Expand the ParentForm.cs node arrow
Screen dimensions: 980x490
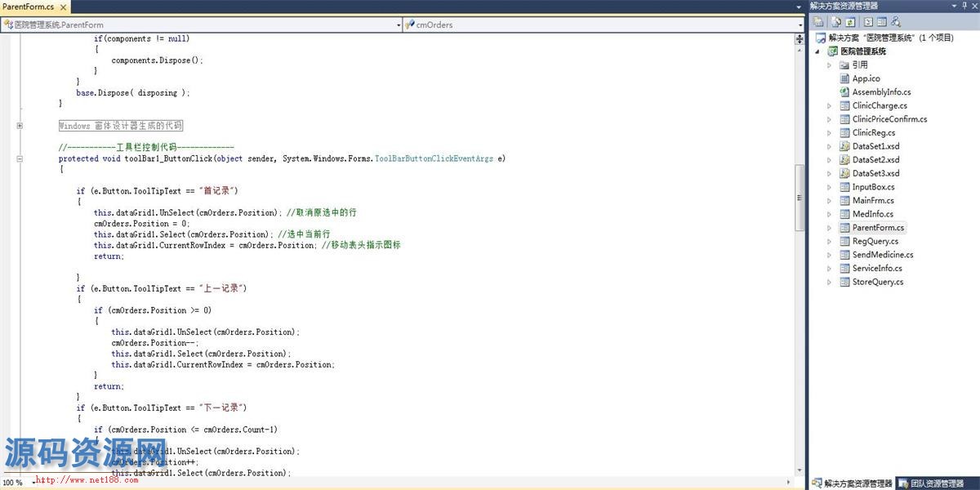tap(829, 228)
